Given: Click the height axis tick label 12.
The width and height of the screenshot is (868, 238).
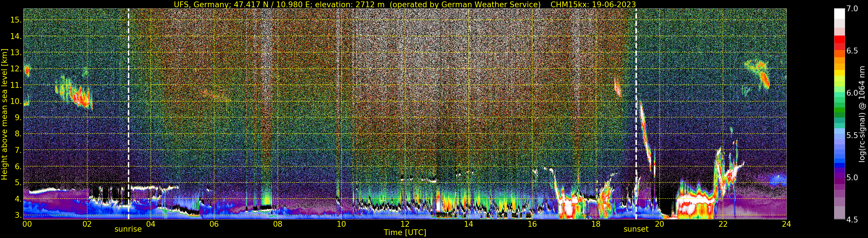Looking at the screenshot, I should click(16, 69).
